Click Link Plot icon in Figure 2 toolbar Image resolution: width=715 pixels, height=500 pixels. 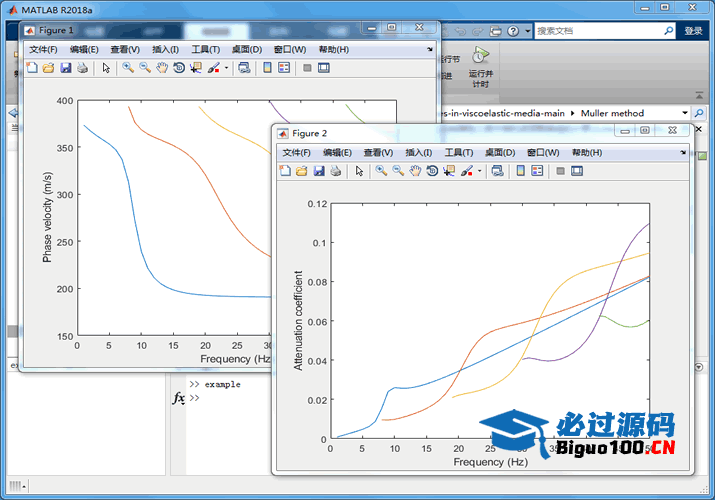point(497,171)
